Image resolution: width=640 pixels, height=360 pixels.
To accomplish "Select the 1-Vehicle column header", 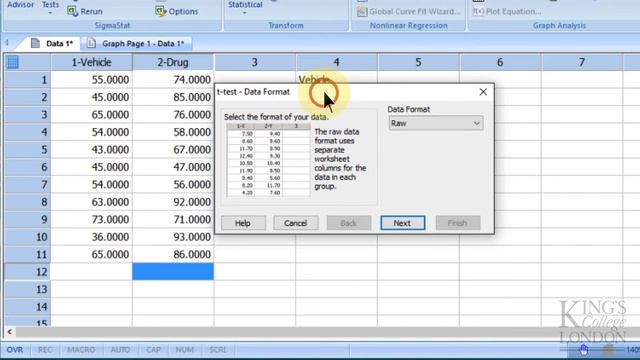I will [91, 62].
